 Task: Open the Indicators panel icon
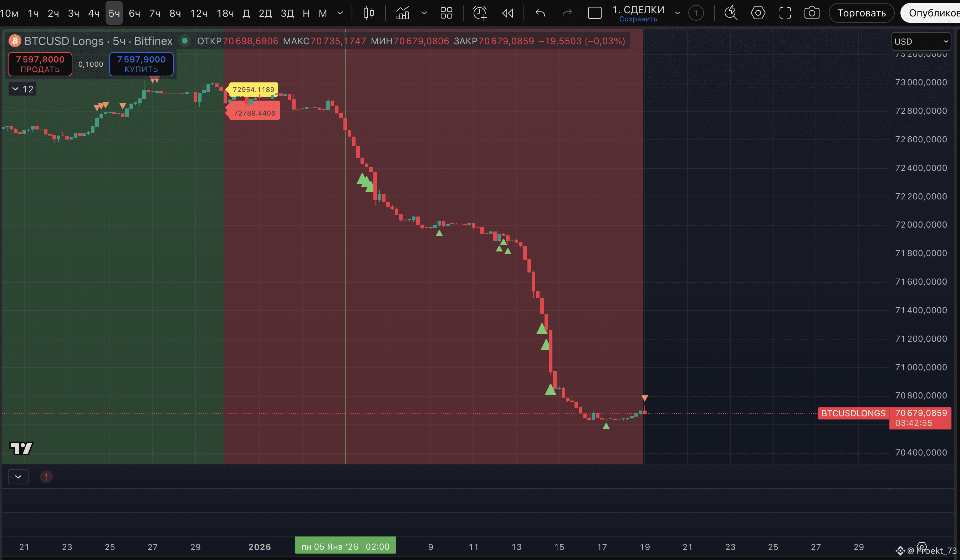[403, 13]
